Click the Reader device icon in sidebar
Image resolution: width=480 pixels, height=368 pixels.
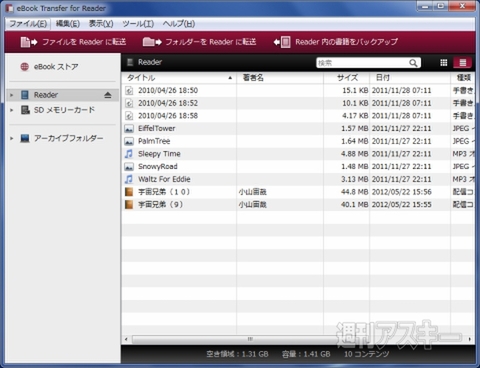[x=25, y=95]
